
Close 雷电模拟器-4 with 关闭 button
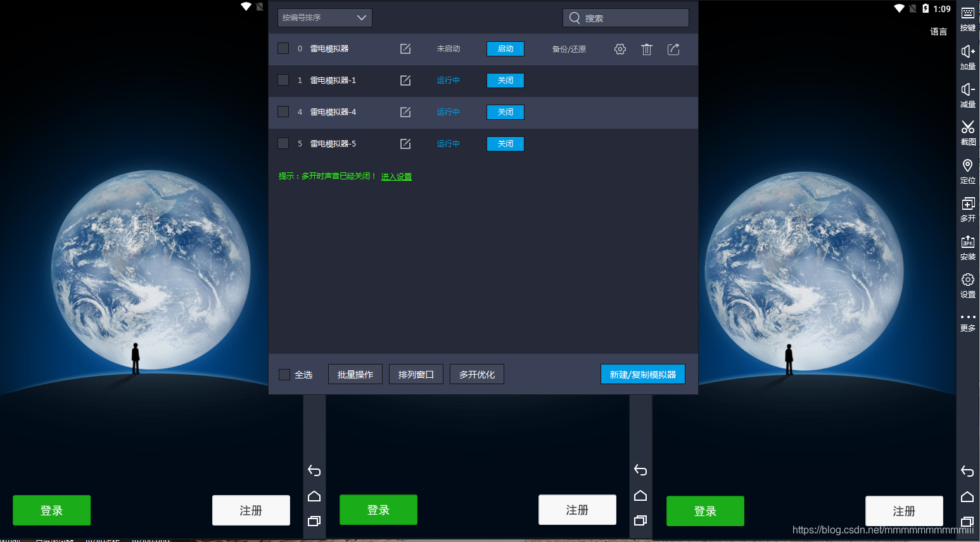pos(506,112)
